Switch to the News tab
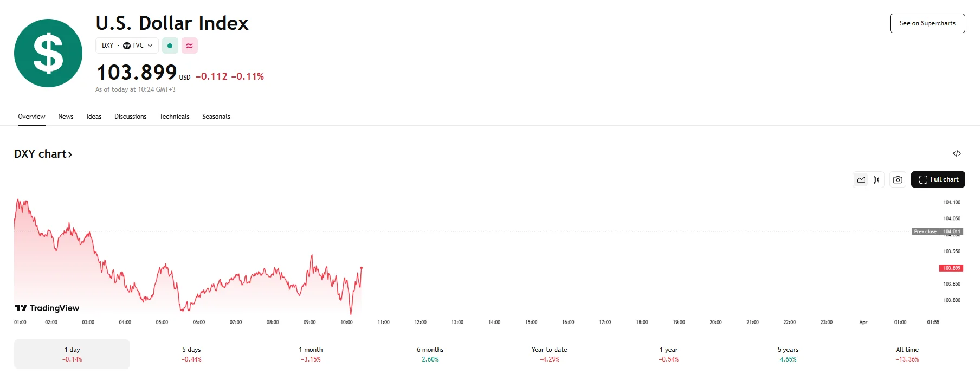Viewport: 980px width, 387px height. coord(66,117)
